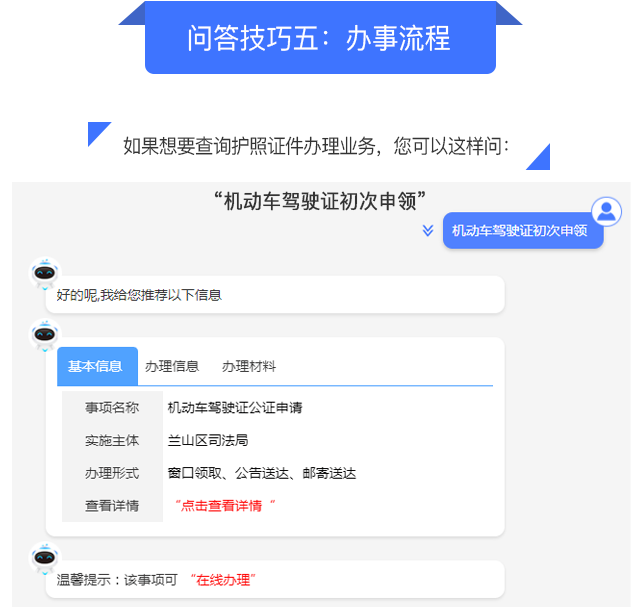640x608 pixels.
Task: Click the 在线办理 link
Action: 223,580
